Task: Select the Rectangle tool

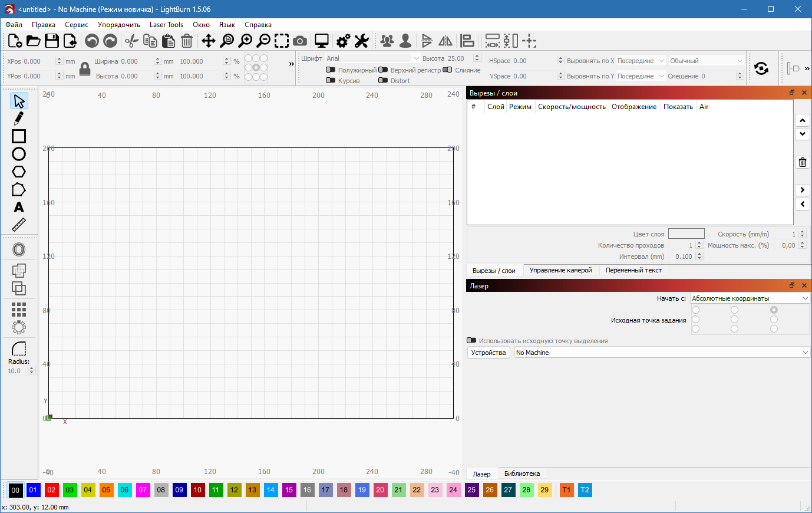Action: (19, 136)
